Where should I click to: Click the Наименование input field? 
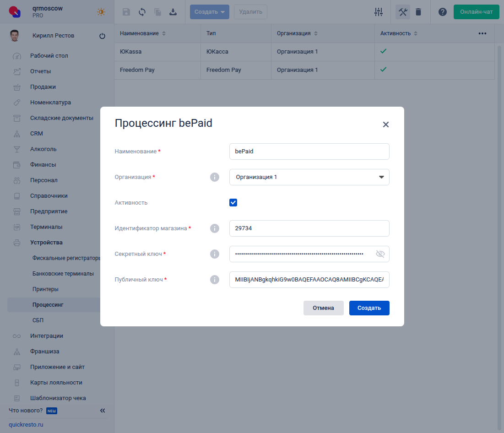point(309,152)
